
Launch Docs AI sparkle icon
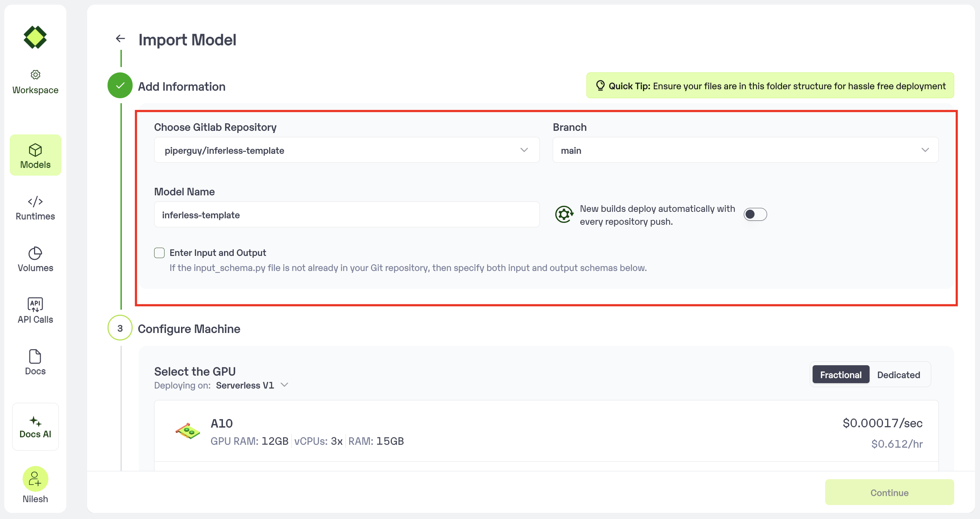pyautogui.click(x=35, y=421)
